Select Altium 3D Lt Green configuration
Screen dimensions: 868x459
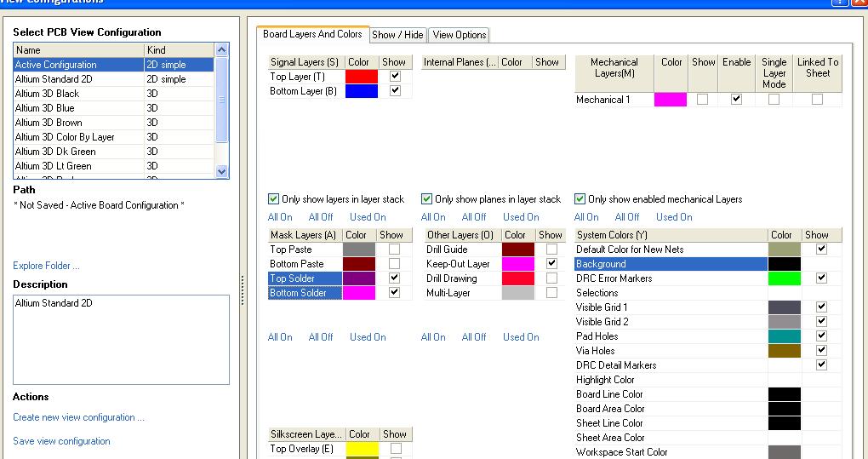coord(113,165)
